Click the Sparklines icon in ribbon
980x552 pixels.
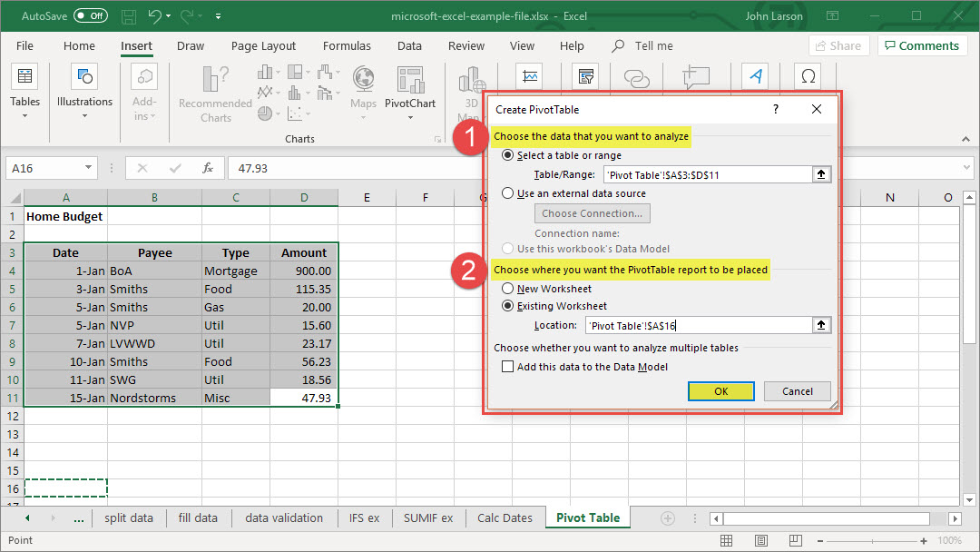529,77
